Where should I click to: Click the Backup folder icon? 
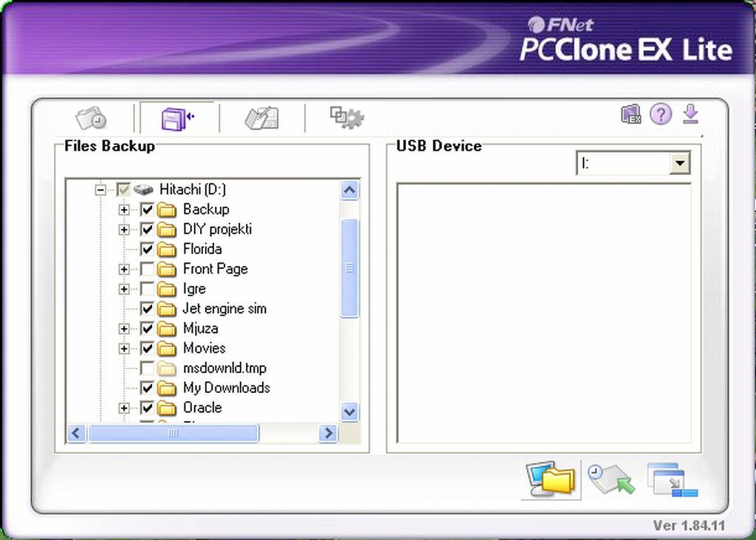coord(167,210)
